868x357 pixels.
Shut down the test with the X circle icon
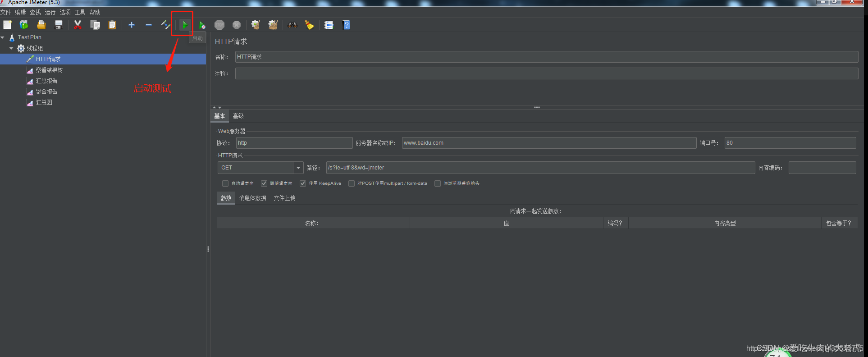(x=237, y=25)
